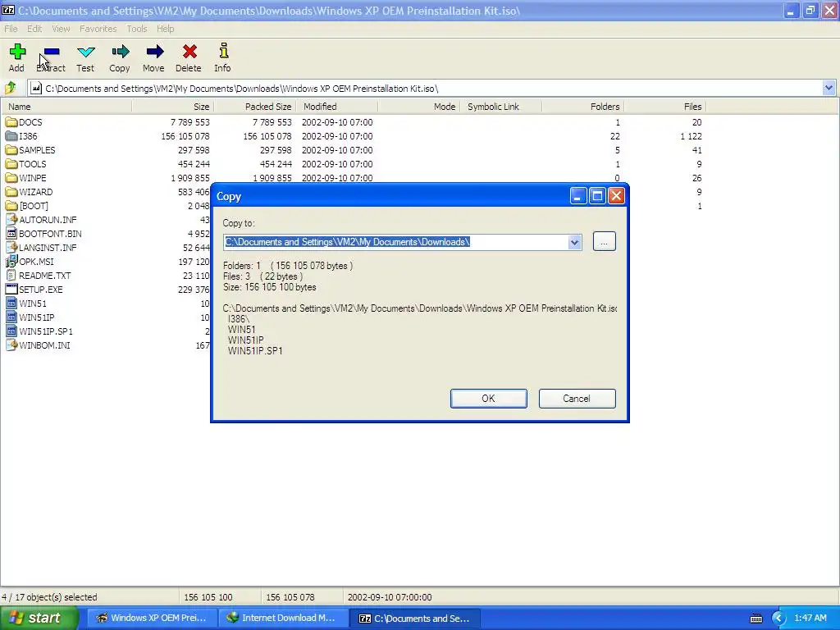Open the Windows start button

pos(39,618)
